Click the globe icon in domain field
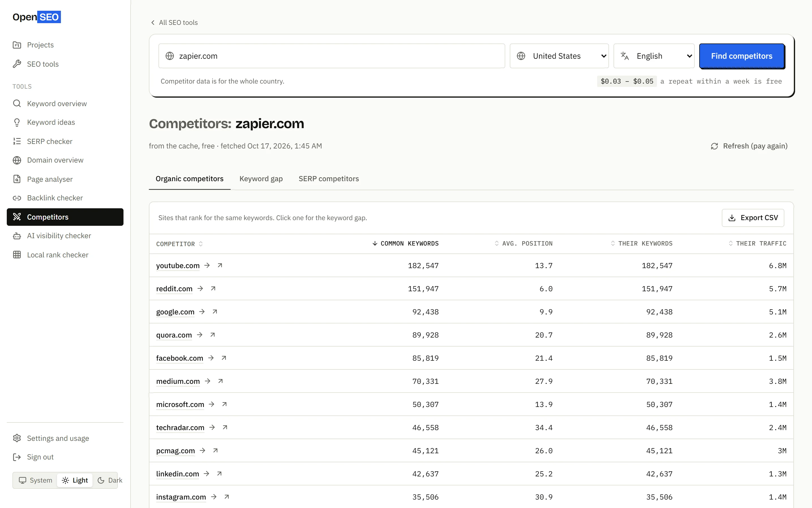This screenshot has height=508, width=812. (x=170, y=56)
